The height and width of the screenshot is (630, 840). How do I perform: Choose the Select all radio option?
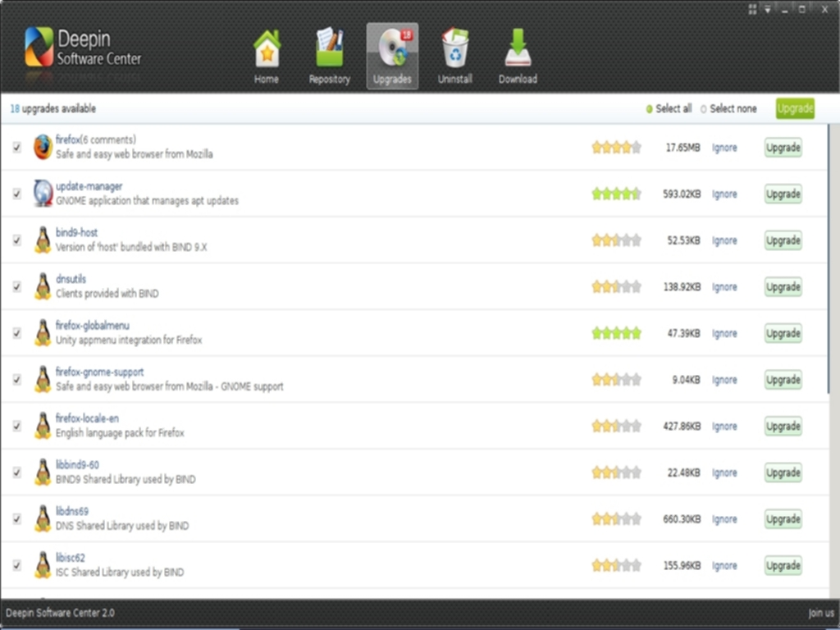pyautogui.click(x=650, y=109)
